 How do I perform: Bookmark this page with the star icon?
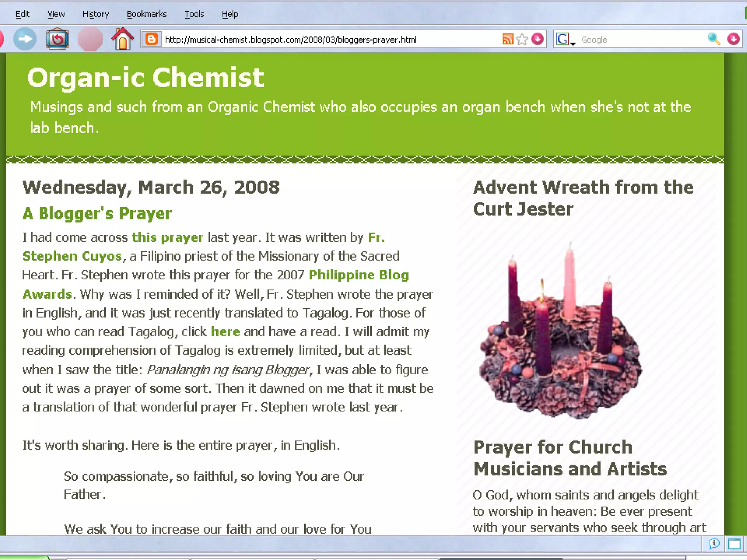pos(522,39)
